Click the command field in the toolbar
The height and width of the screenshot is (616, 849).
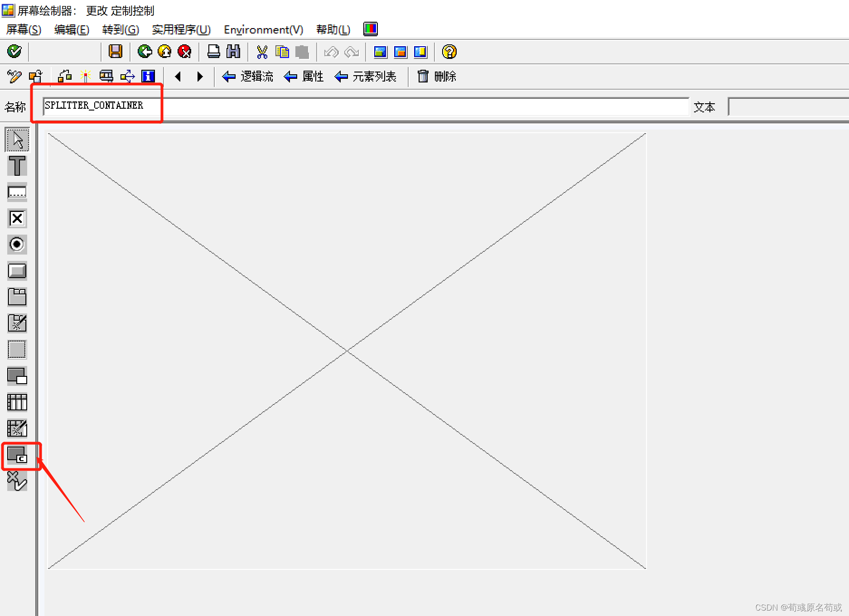65,52
